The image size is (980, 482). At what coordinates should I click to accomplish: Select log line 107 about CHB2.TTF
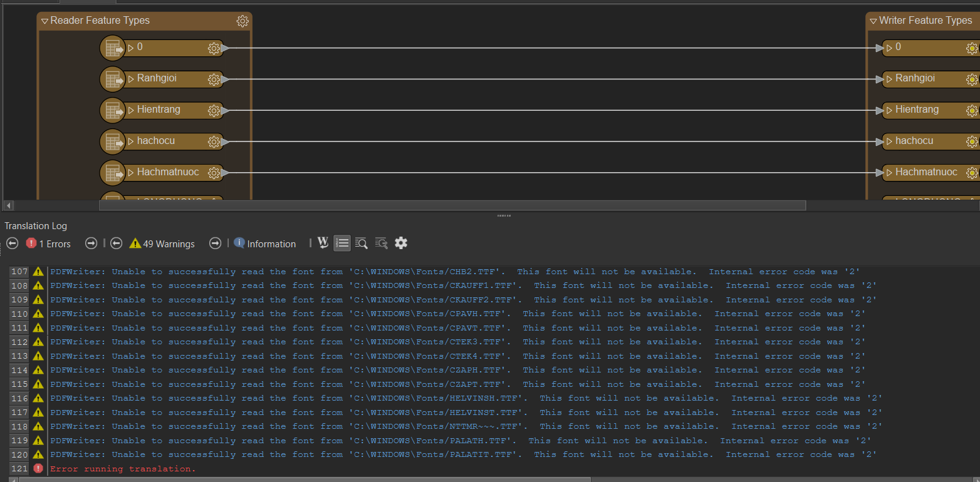(x=455, y=272)
